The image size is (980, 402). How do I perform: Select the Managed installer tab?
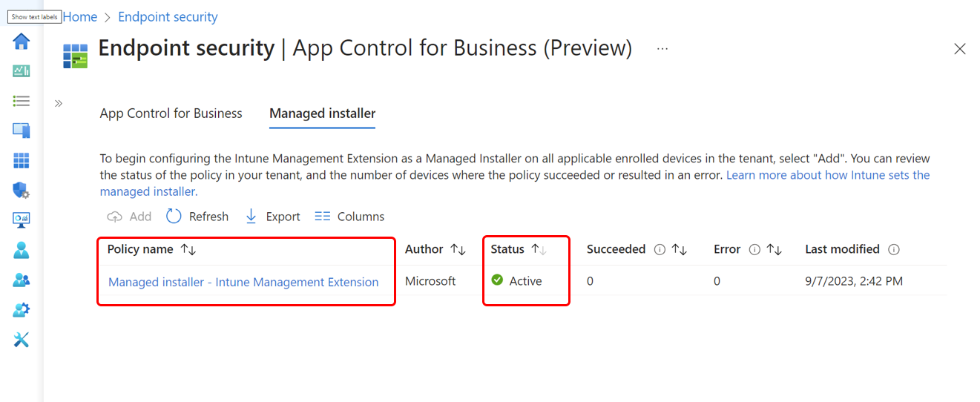[x=322, y=113]
